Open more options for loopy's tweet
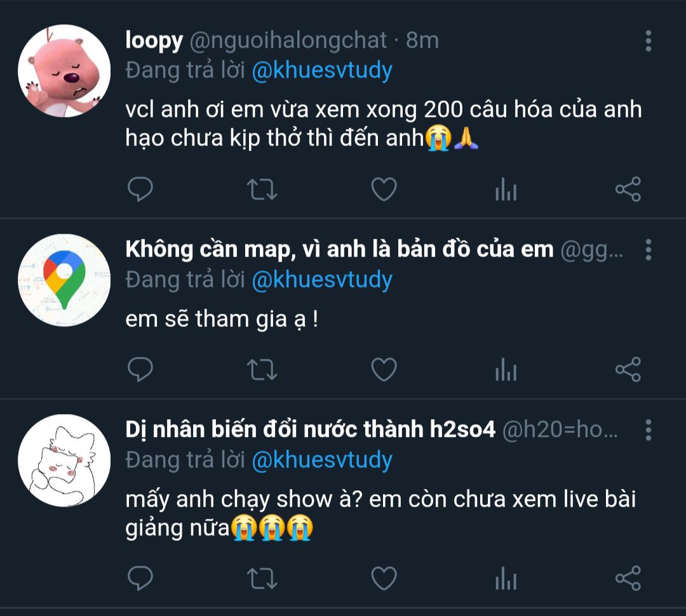Screen dimensions: 686x616 [649, 41]
